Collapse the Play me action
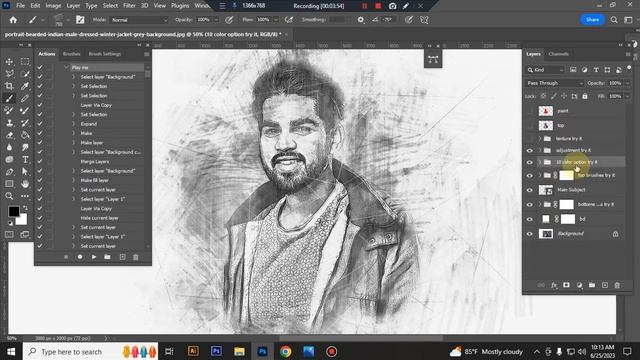Viewport: 640px width, 360px height. 66,67
